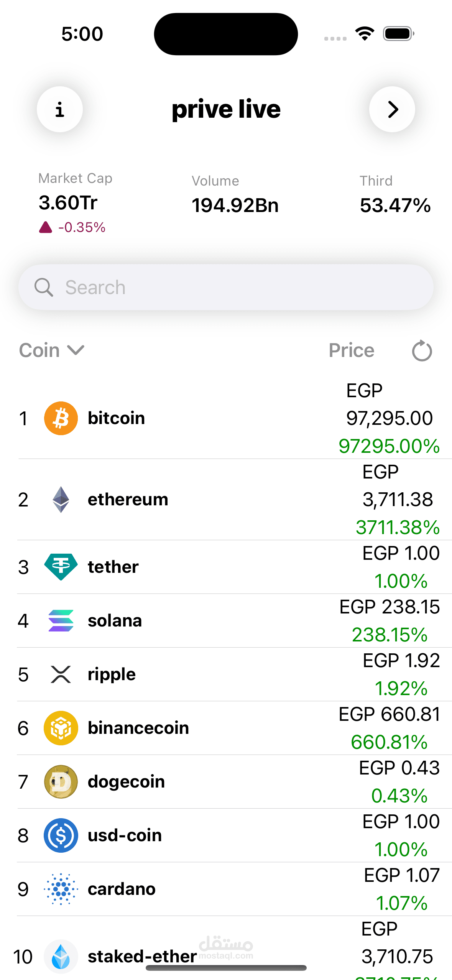Tap the search magnifier icon
The height and width of the screenshot is (980, 452).
[x=44, y=287]
